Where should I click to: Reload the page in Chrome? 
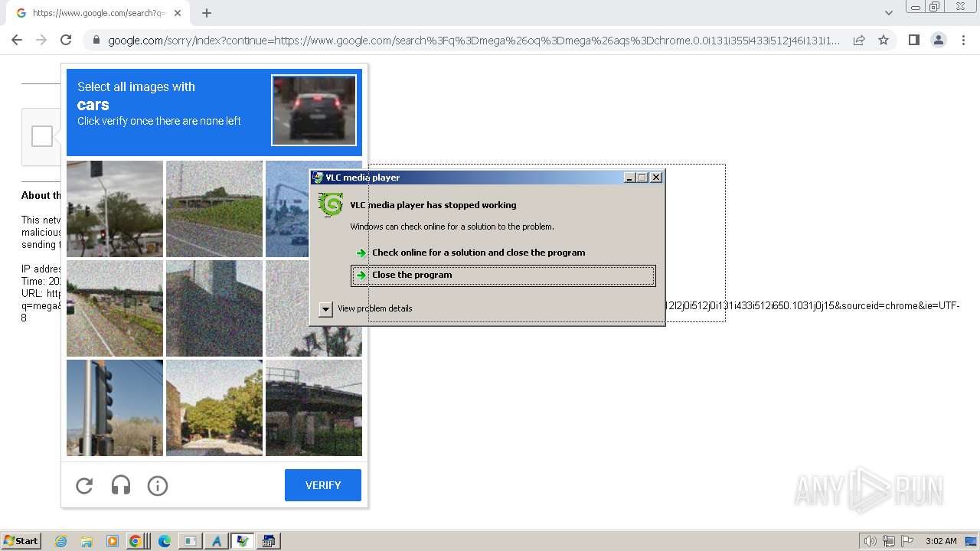tap(66, 40)
